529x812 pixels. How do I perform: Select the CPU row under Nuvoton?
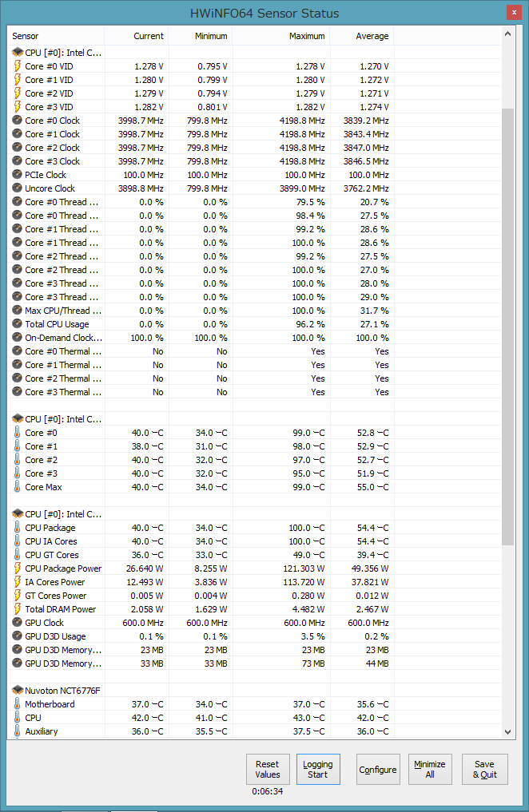point(33,718)
